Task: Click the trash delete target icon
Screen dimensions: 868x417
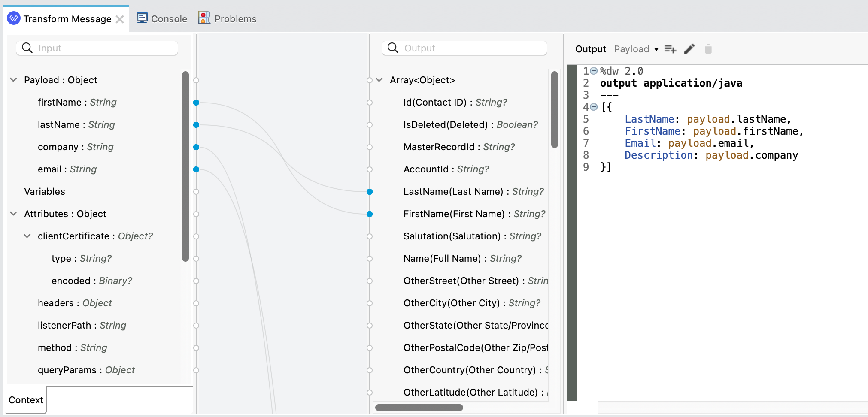Action: coord(708,49)
